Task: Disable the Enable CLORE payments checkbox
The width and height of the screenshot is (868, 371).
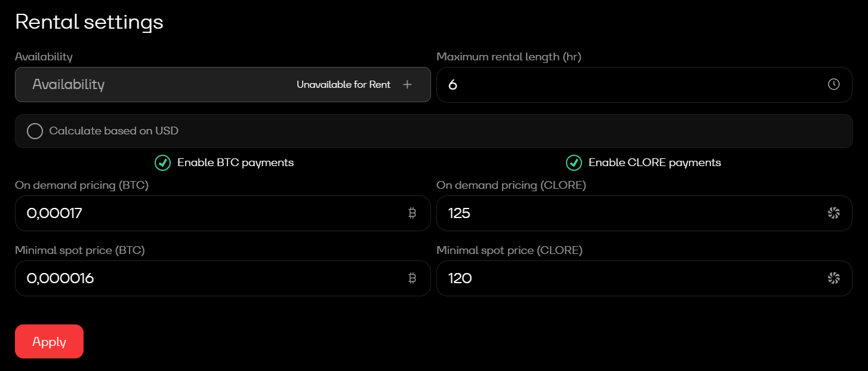Action: (x=574, y=162)
